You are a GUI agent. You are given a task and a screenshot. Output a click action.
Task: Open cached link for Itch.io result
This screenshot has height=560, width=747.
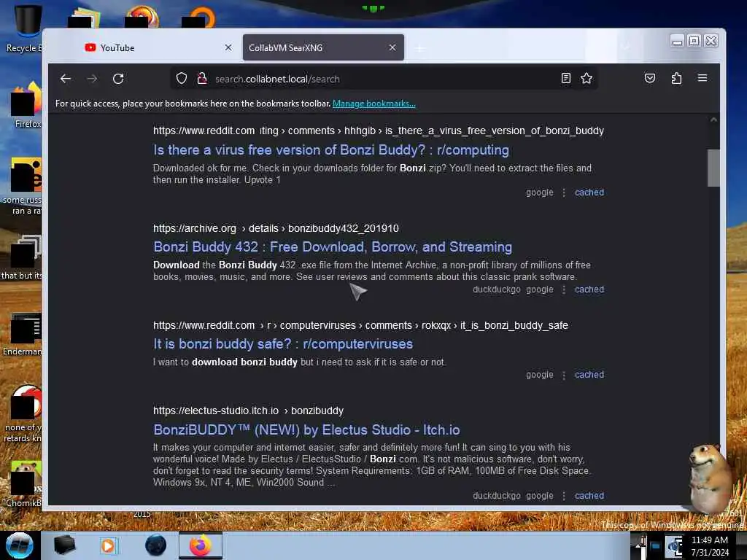(x=589, y=496)
